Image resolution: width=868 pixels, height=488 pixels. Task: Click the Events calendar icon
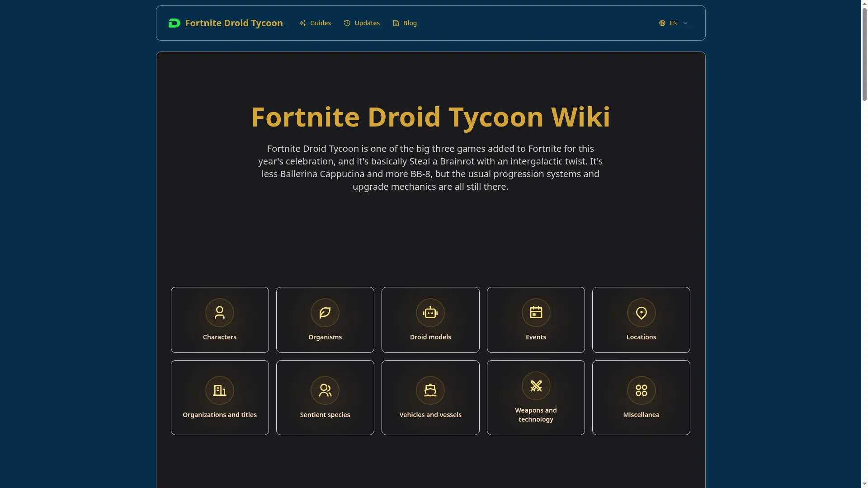pos(536,313)
